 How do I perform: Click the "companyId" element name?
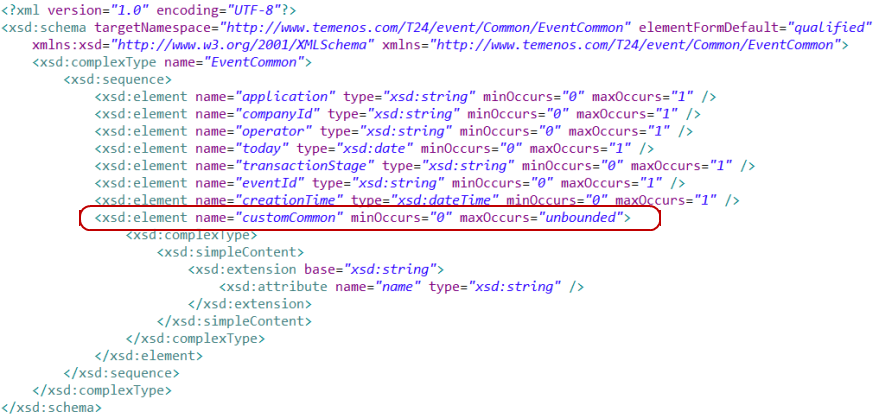coord(277,114)
